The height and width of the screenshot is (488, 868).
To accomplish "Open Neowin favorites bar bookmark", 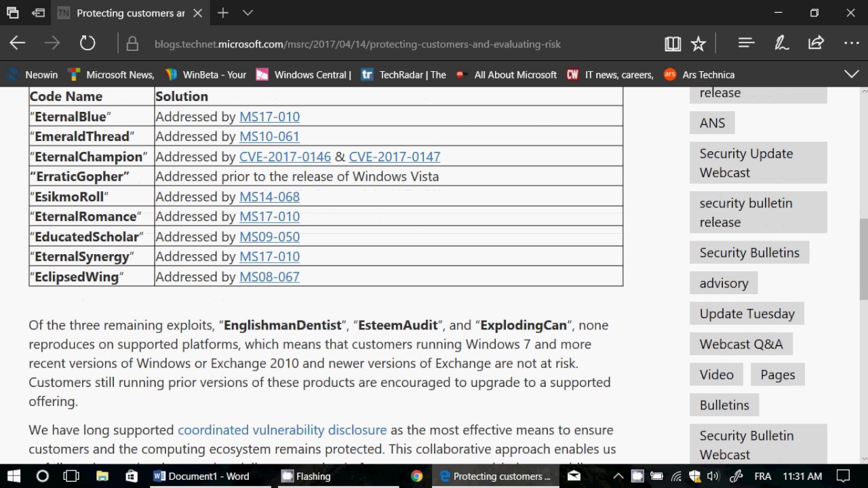I will (33, 75).
